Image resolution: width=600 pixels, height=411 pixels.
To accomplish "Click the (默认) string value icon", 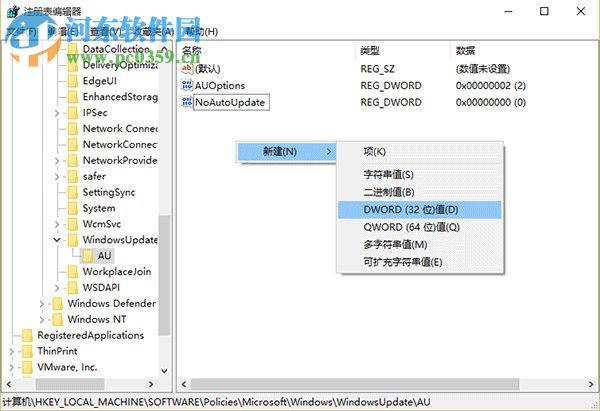I will pos(187,69).
